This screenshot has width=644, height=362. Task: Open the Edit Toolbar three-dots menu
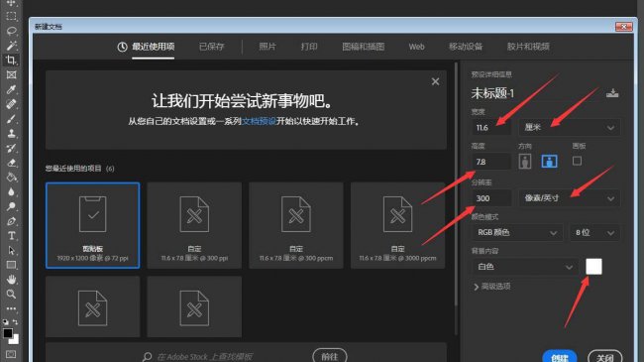coord(11,308)
